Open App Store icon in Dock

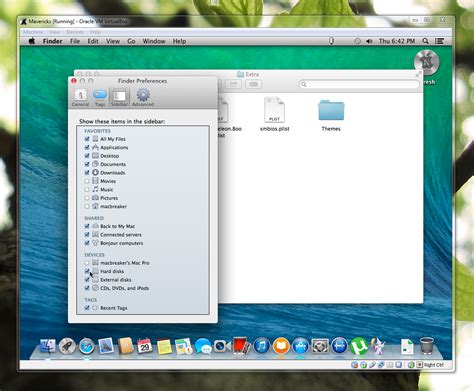[301, 346]
